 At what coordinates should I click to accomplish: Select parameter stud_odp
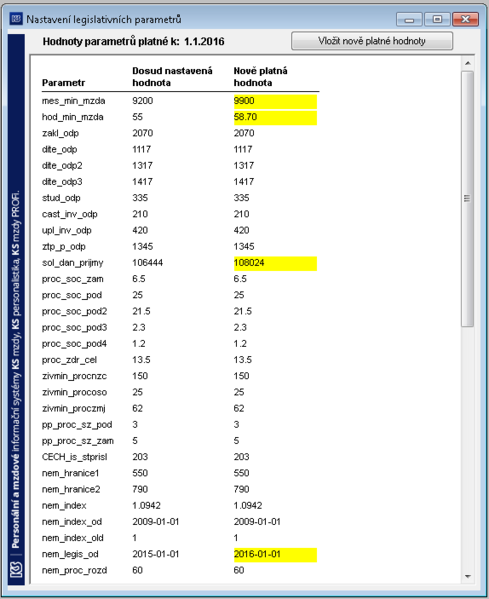(x=61, y=198)
